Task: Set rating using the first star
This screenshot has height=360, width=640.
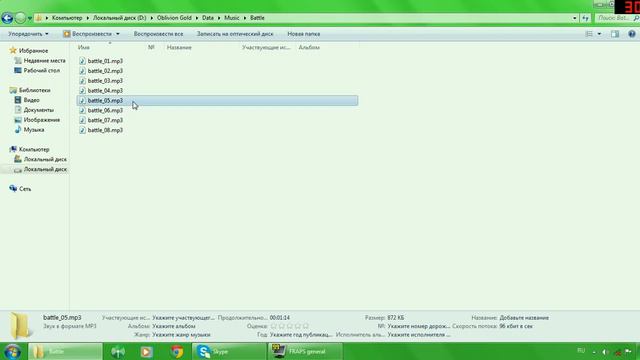Action: [x=274, y=326]
